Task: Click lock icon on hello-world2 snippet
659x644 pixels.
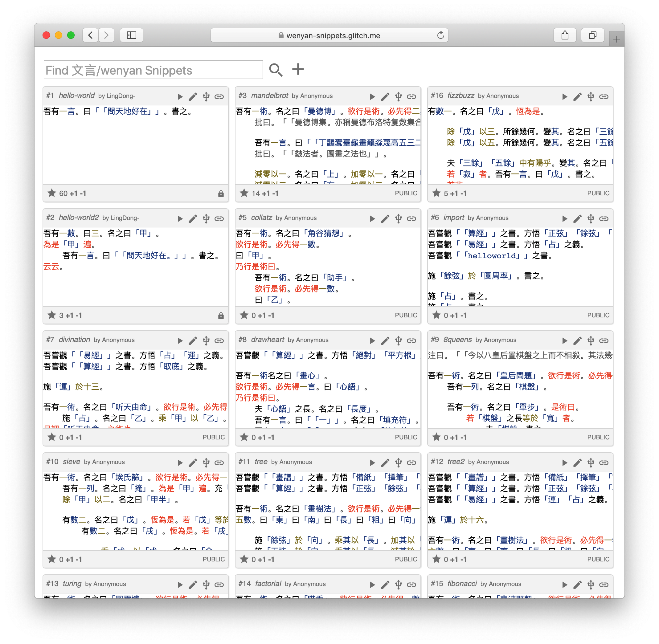Action: [x=221, y=316]
